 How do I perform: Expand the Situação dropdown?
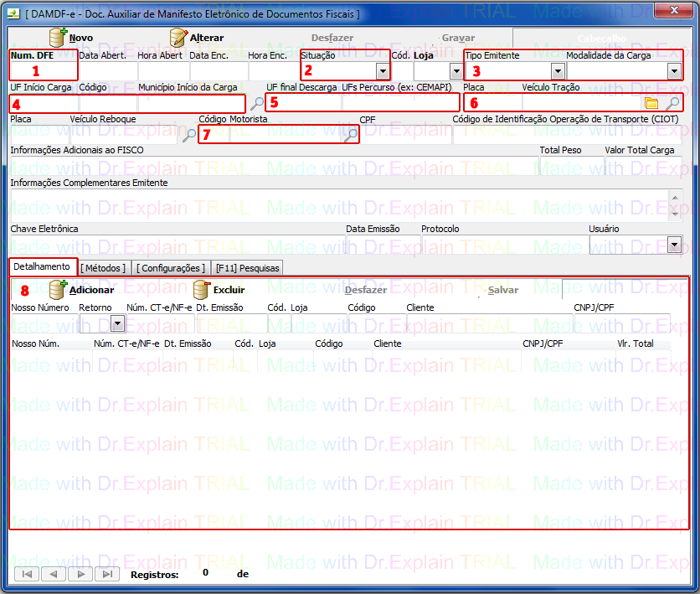pos(383,72)
